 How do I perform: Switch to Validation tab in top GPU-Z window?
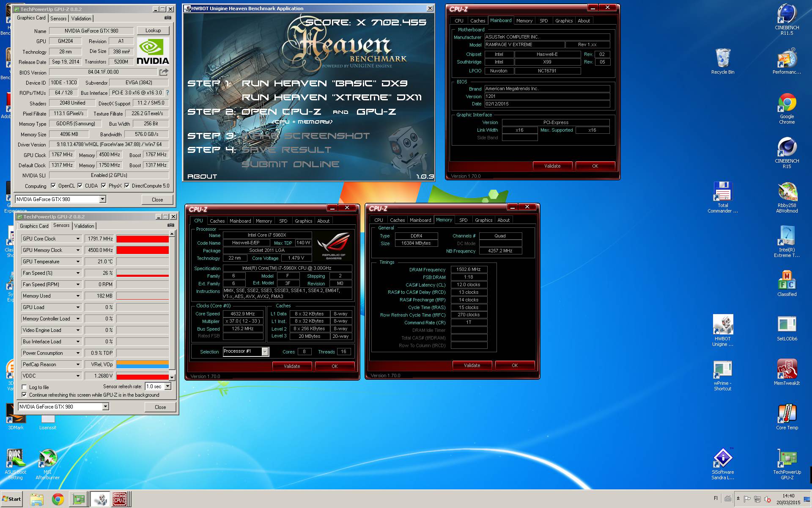[81, 18]
